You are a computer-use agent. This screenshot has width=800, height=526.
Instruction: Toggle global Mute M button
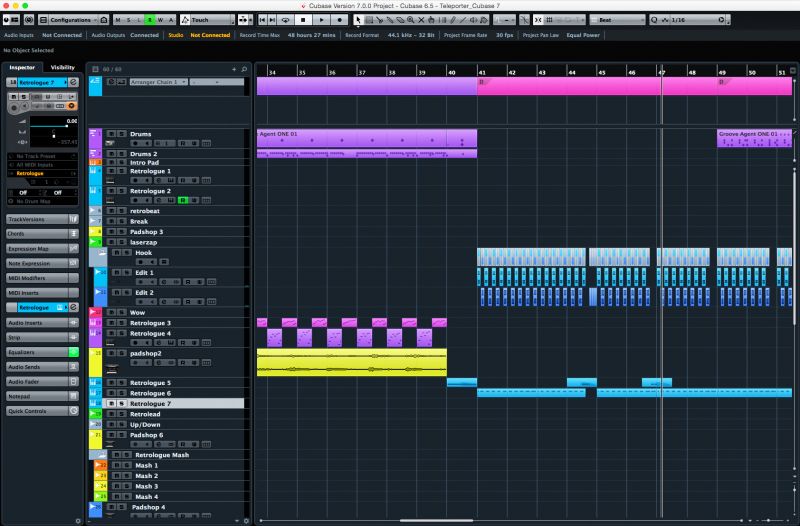click(x=118, y=20)
